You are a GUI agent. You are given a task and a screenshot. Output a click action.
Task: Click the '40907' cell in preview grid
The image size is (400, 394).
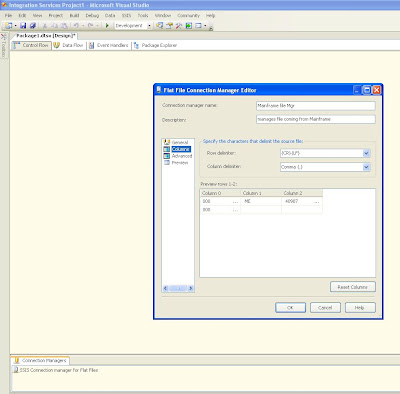[x=302, y=201]
